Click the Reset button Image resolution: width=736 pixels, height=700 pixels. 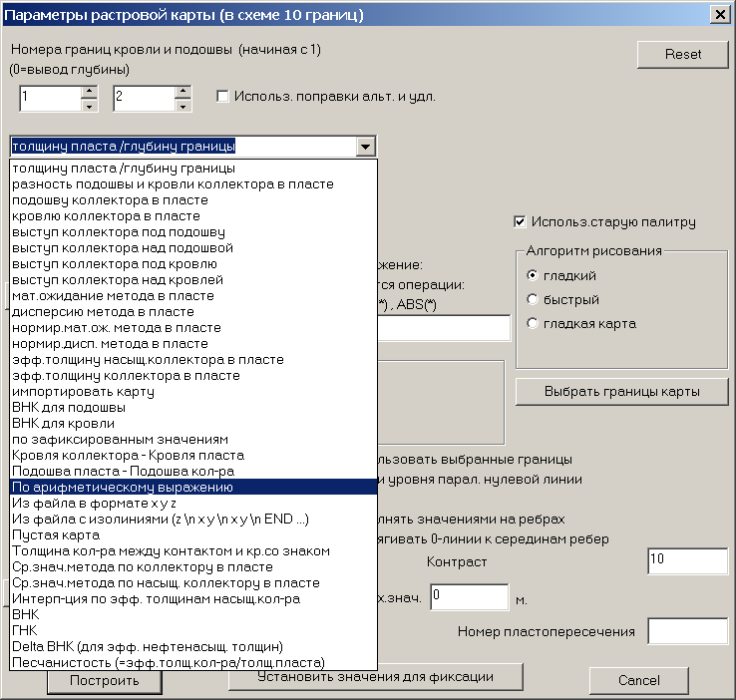682,55
